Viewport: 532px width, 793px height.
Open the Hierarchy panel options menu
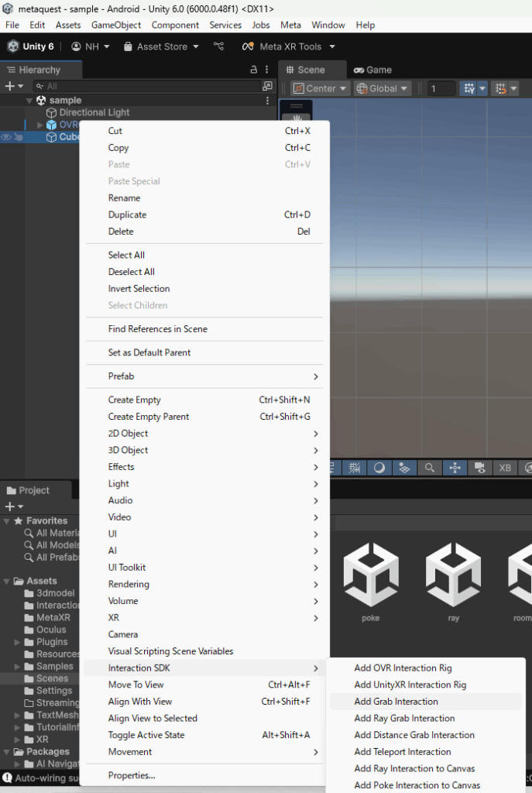click(x=267, y=70)
